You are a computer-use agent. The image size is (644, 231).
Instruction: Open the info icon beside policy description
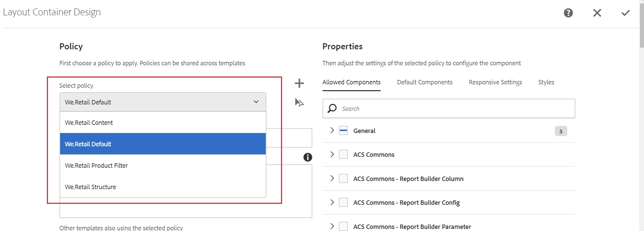[x=308, y=157]
